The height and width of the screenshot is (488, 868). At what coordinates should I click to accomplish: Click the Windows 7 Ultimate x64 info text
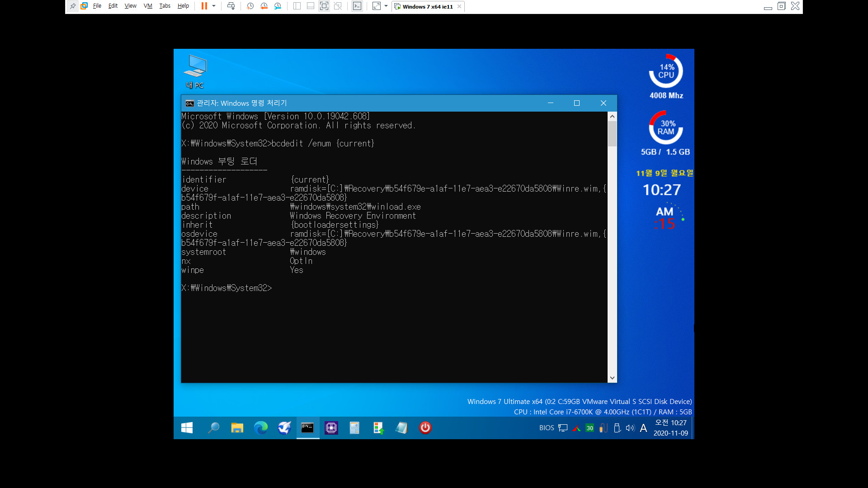[x=580, y=402]
